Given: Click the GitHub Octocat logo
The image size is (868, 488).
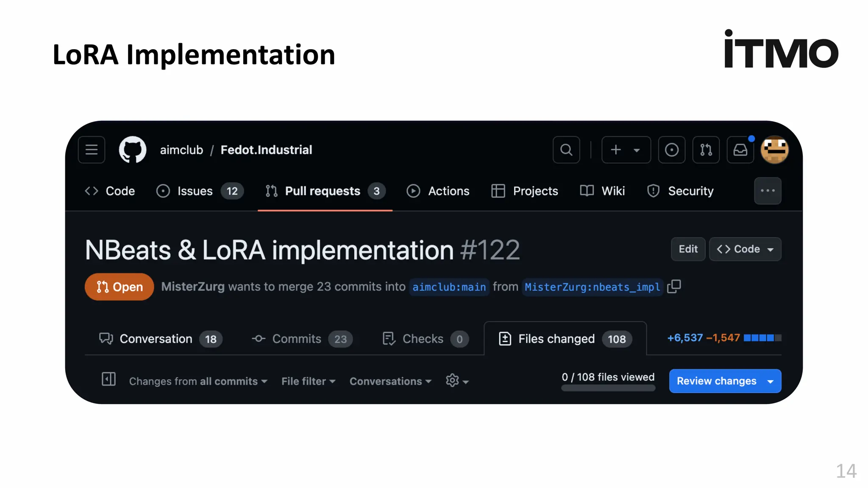Looking at the screenshot, I should click(133, 150).
